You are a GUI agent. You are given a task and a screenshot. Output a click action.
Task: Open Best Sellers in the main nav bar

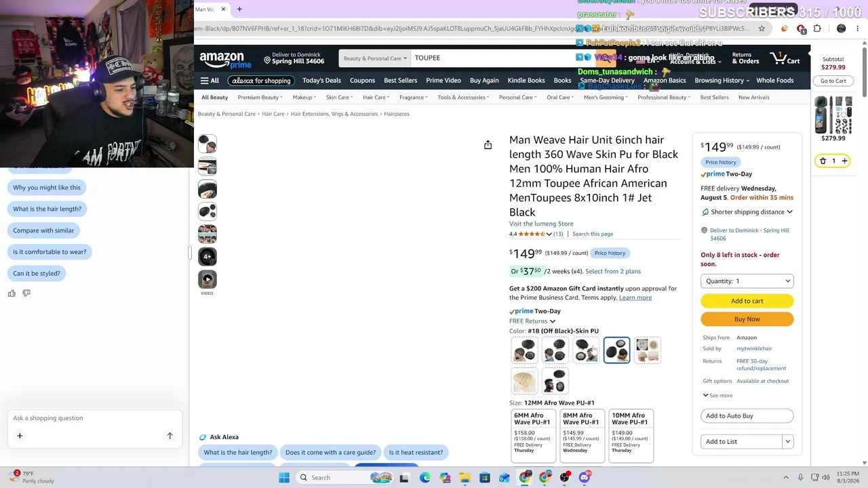click(x=401, y=81)
